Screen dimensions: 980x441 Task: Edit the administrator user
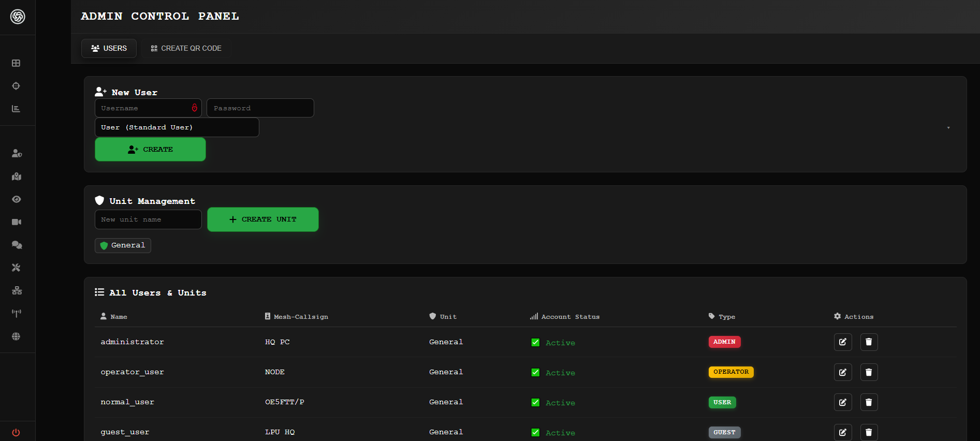[842, 342]
